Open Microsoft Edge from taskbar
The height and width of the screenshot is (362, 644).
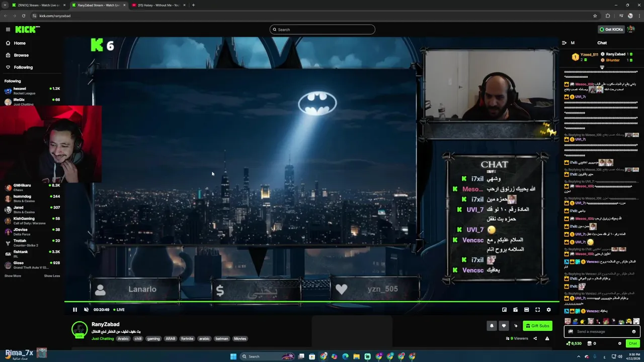[345, 356]
